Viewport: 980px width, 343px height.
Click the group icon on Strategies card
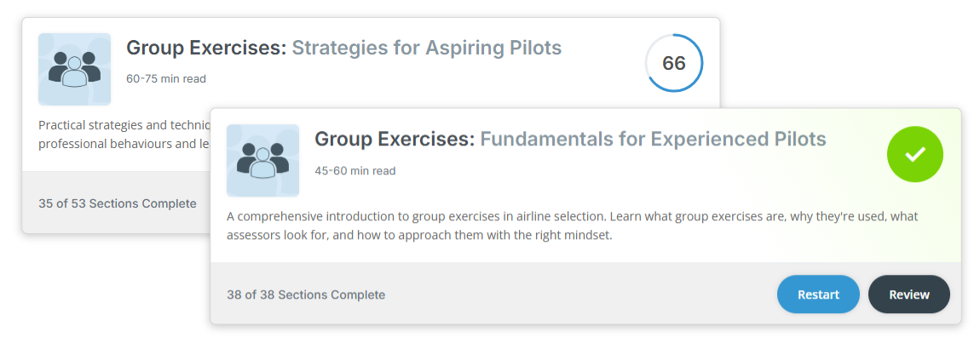click(74, 69)
